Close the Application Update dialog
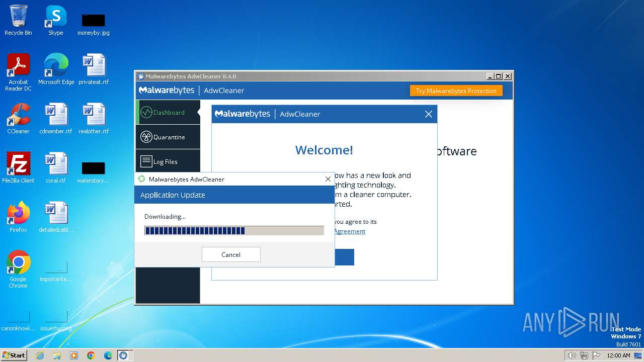The height and width of the screenshot is (362, 644). click(328, 179)
